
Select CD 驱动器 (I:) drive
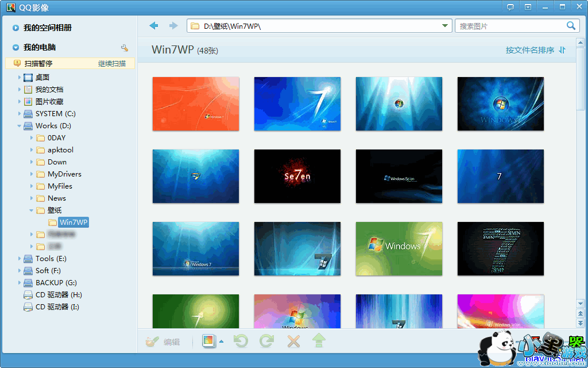click(57, 307)
